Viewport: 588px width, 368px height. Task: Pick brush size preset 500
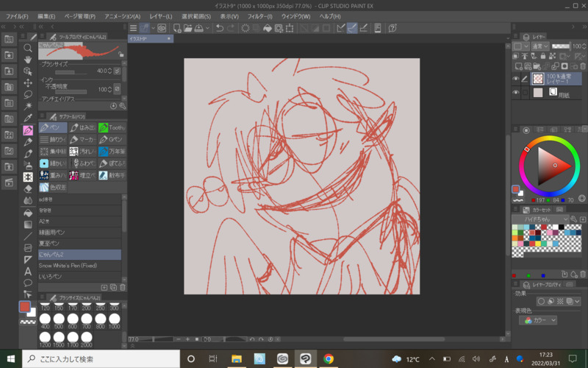[x=59, y=322]
